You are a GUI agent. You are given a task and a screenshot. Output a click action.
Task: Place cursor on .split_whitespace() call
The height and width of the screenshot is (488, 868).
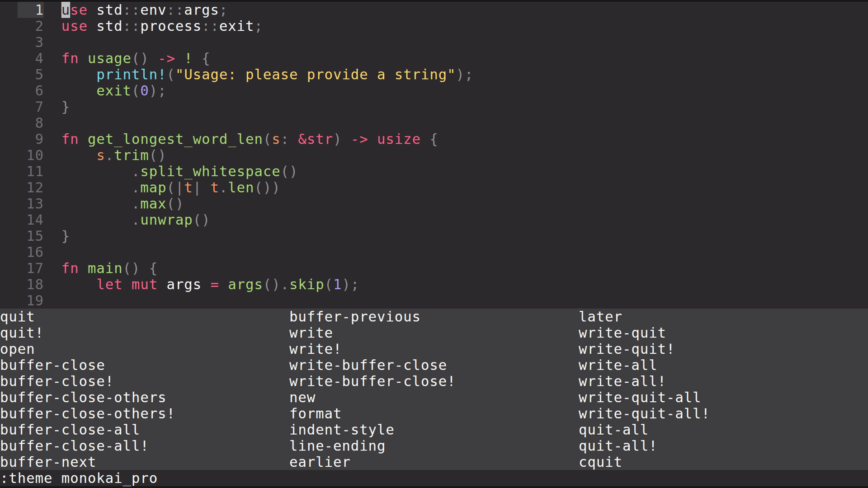(x=214, y=172)
